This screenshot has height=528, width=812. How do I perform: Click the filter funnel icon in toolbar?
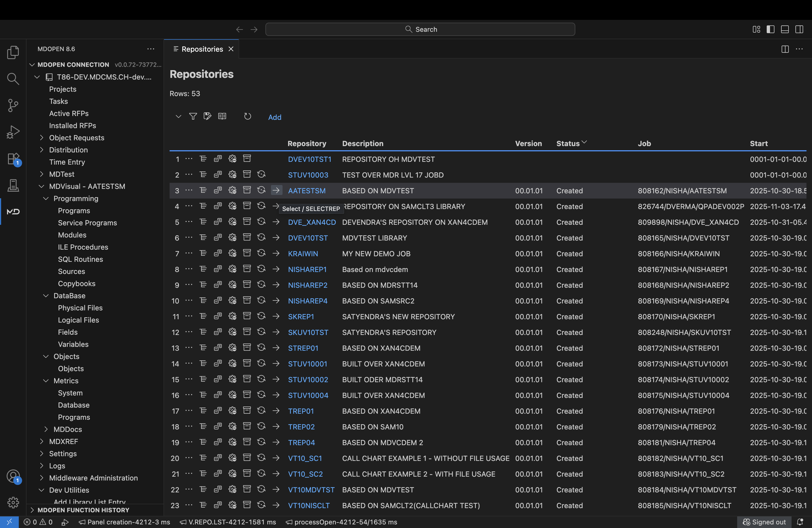click(193, 117)
